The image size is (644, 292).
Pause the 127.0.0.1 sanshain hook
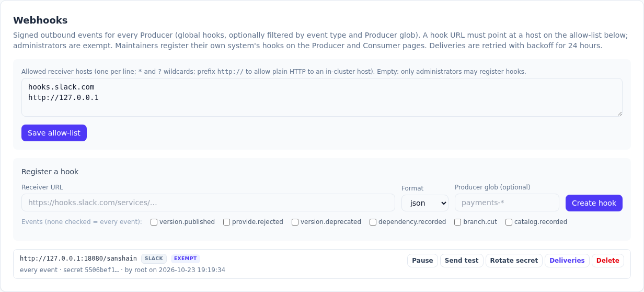click(422, 261)
